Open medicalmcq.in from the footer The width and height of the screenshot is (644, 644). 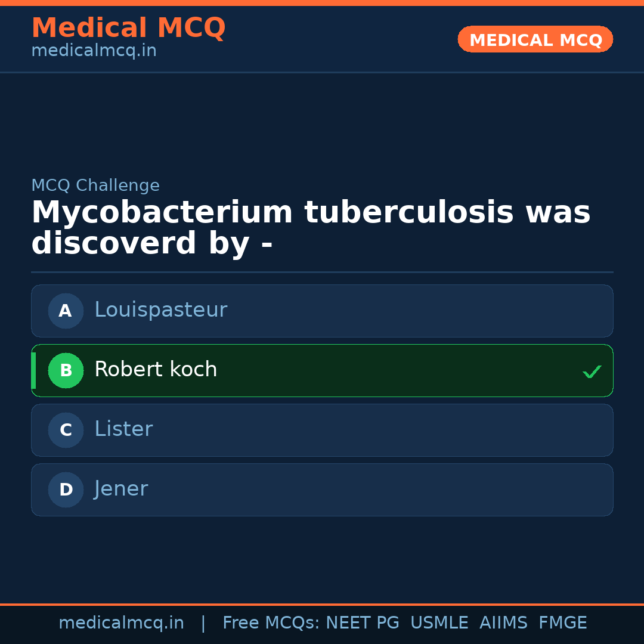[x=122, y=622]
